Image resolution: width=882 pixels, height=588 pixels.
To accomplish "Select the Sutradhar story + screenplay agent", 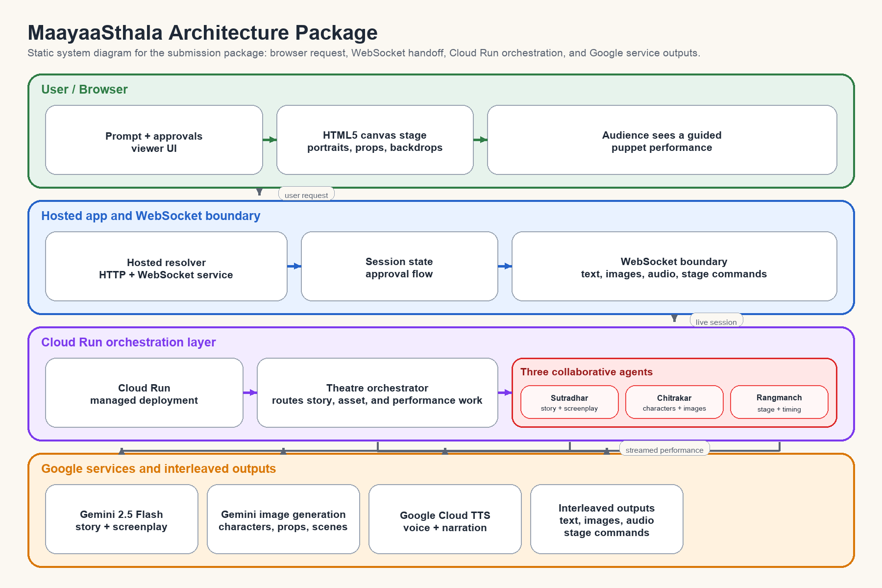I will [x=569, y=402].
